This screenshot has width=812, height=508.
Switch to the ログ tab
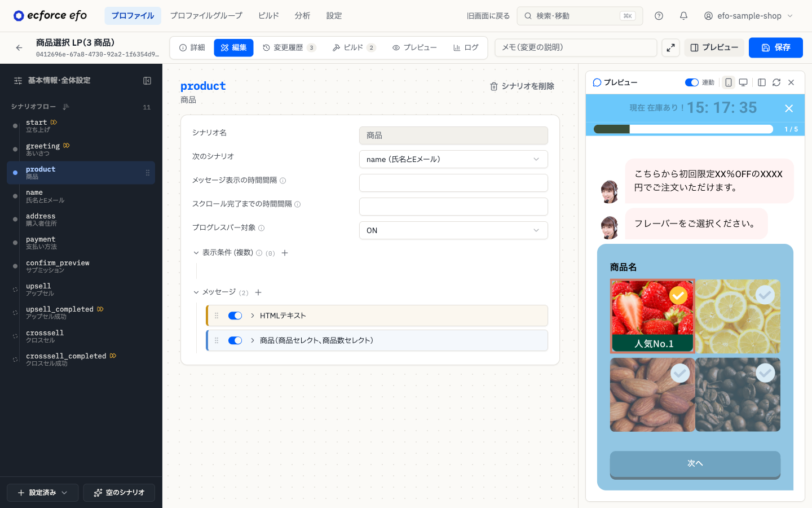466,48
